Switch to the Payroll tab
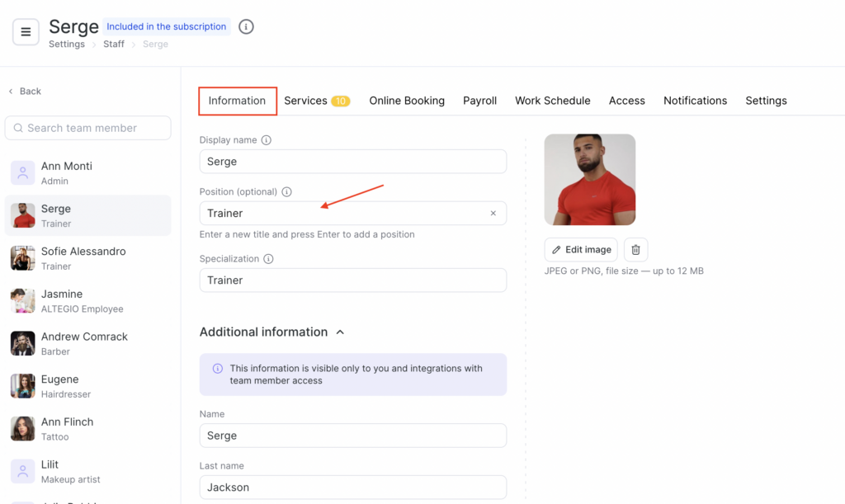Viewport: 845px width, 504px height. [479, 101]
